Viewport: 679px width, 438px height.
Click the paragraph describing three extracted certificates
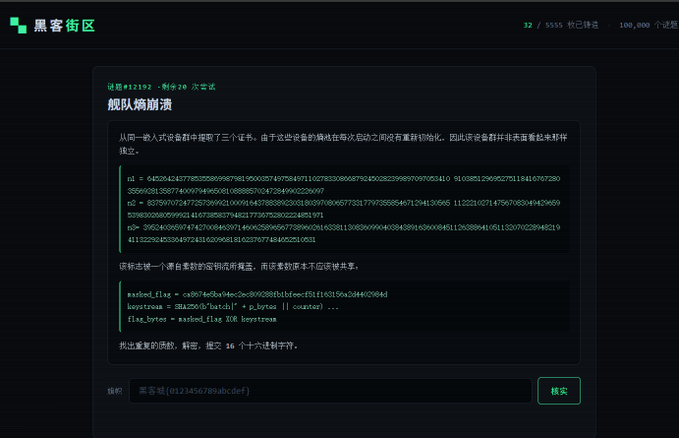(343, 144)
